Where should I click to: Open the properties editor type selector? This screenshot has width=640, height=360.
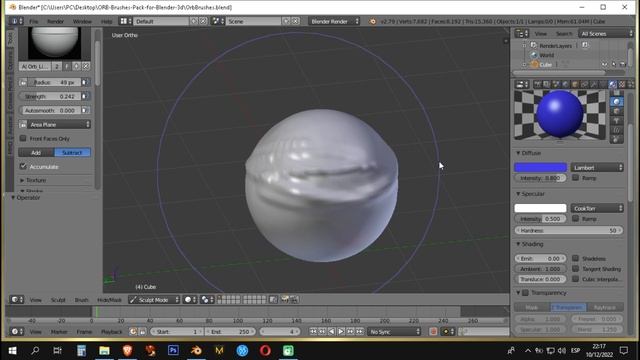(x=521, y=84)
